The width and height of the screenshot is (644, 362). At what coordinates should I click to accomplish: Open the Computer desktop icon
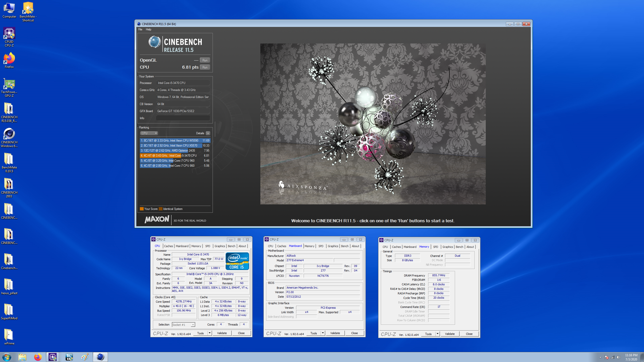pyautogui.click(x=9, y=10)
